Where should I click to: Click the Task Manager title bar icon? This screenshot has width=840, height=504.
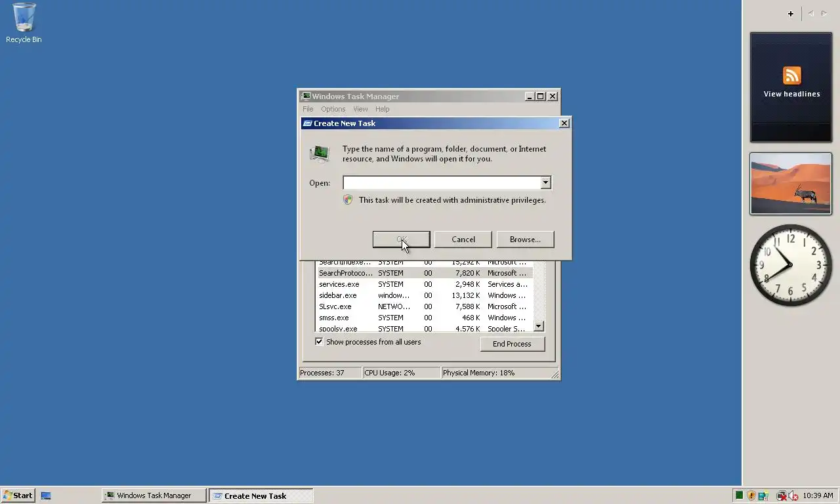pos(306,96)
